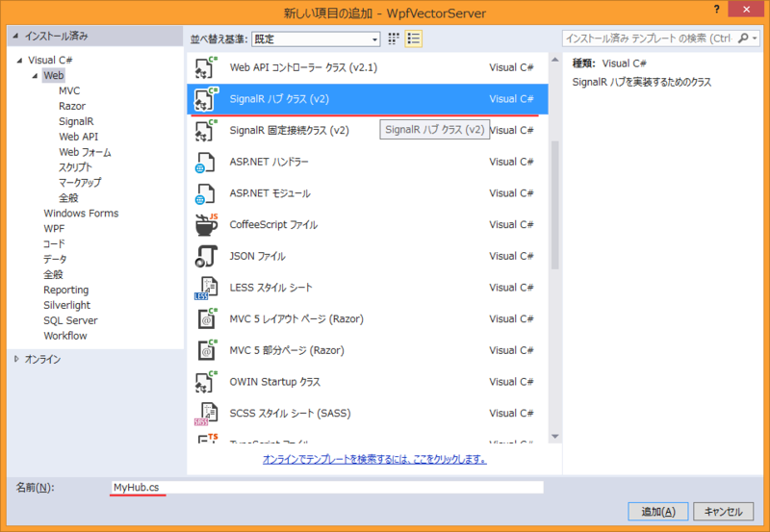Click the installed templates search box

(649, 38)
